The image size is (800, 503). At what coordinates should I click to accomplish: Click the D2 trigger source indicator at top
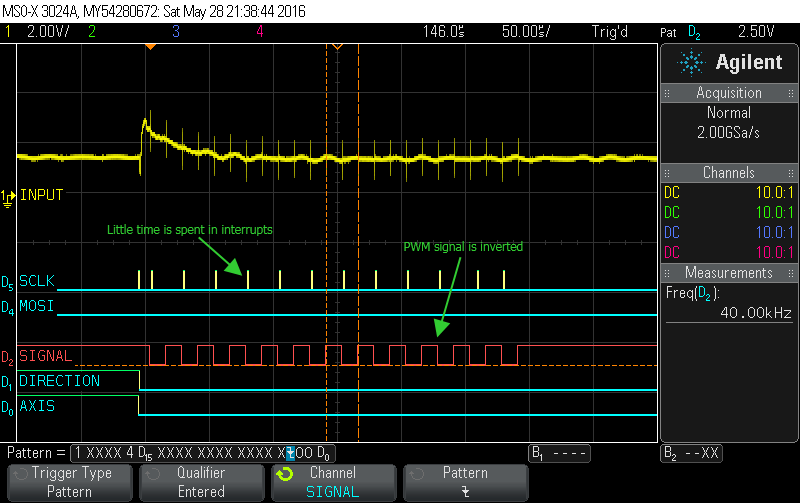point(693,32)
